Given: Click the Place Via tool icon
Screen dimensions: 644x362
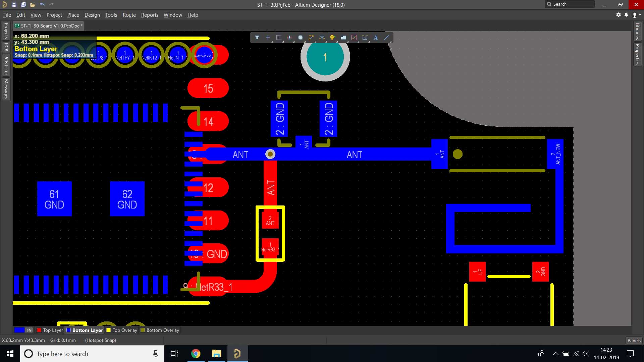Looking at the screenshot, I should pyautogui.click(x=332, y=38).
